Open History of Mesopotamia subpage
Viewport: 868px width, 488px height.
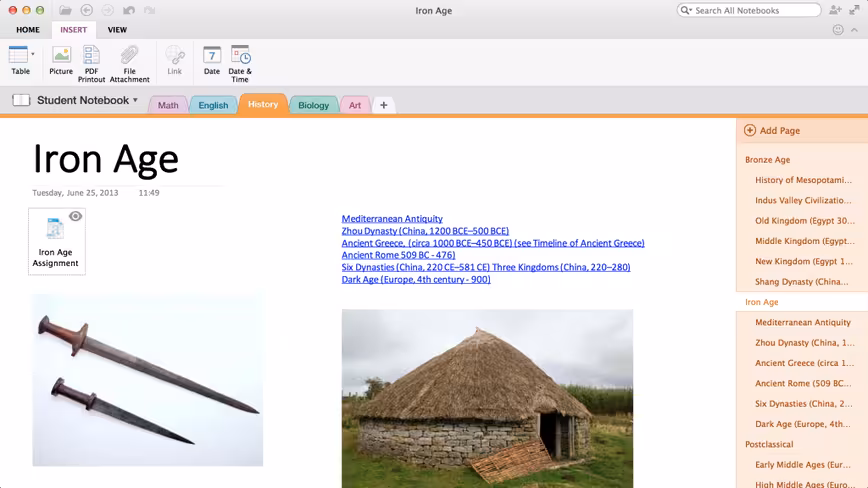[802, 180]
